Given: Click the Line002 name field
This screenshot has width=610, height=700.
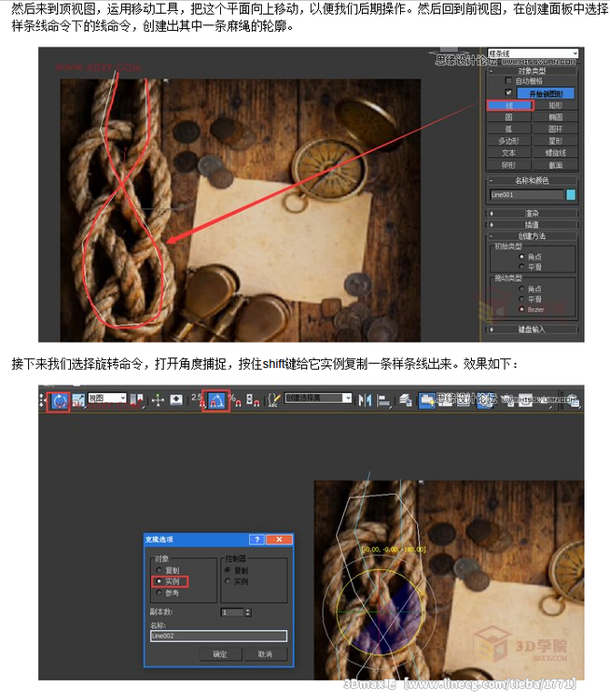Looking at the screenshot, I should 218,636.
